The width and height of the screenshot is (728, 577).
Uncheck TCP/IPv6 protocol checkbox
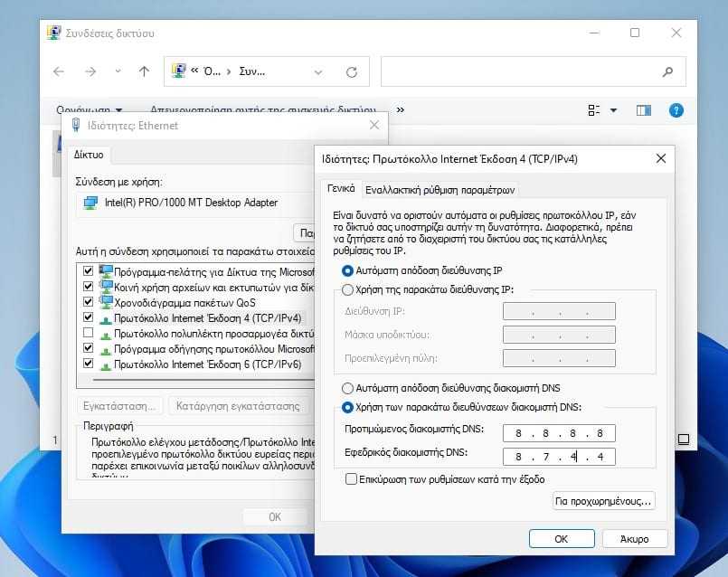88,363
